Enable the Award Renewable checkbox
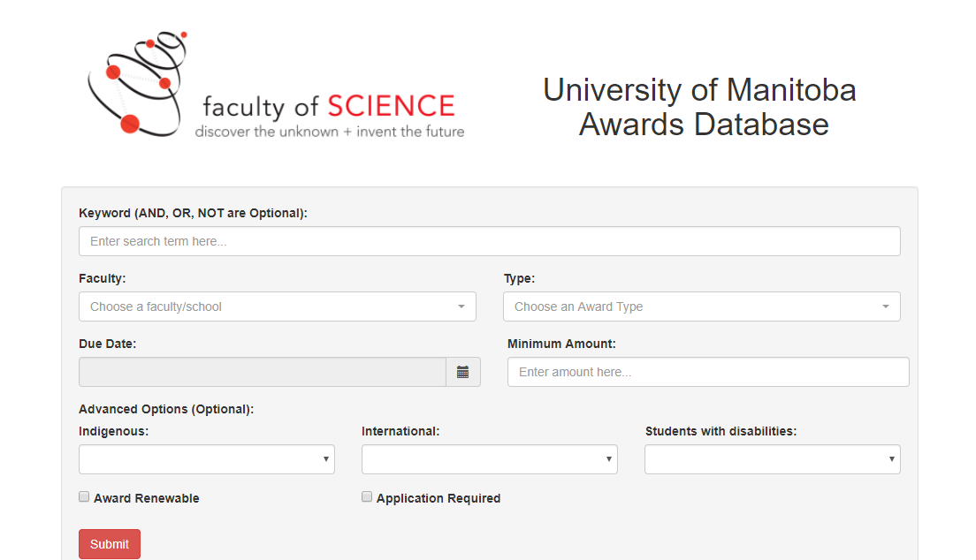 click(84, 497)
